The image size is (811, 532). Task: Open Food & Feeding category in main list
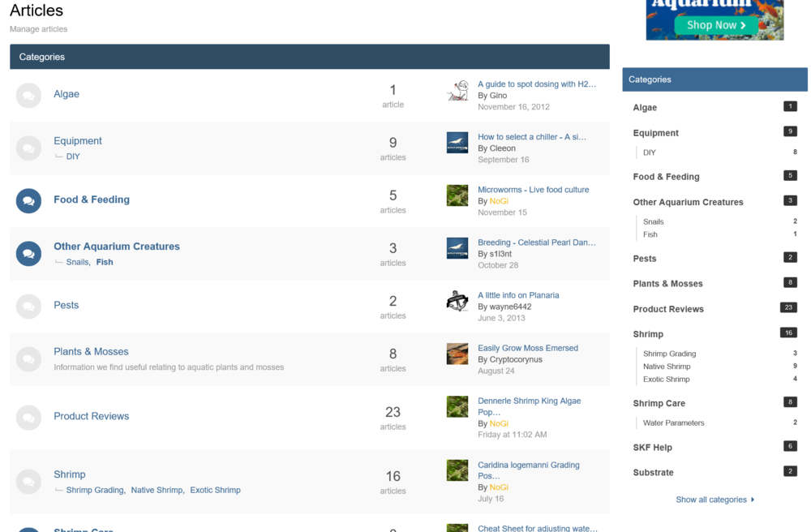tap(92, 199)
